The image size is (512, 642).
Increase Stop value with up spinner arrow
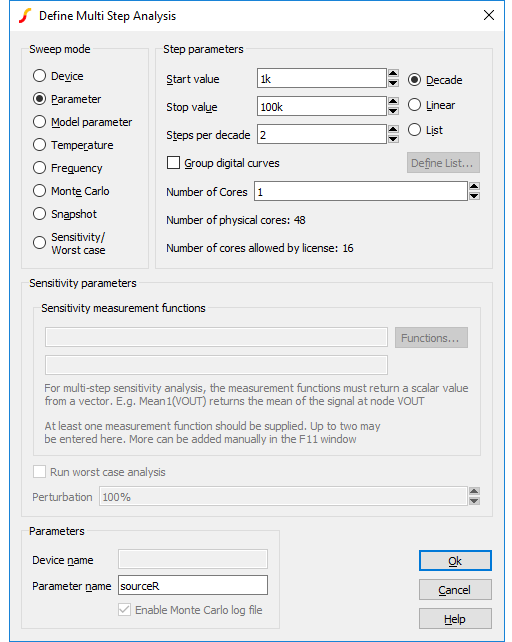pos(393,102)
